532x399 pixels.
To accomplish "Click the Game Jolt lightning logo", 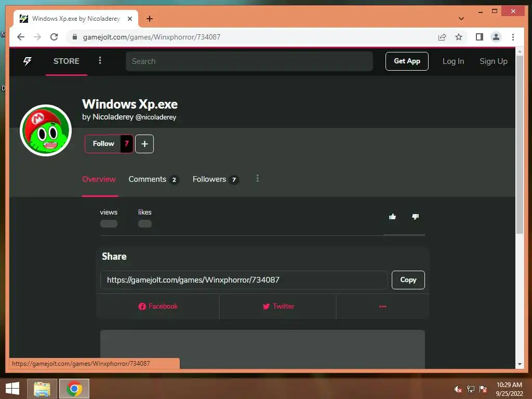I will (28, 61).
